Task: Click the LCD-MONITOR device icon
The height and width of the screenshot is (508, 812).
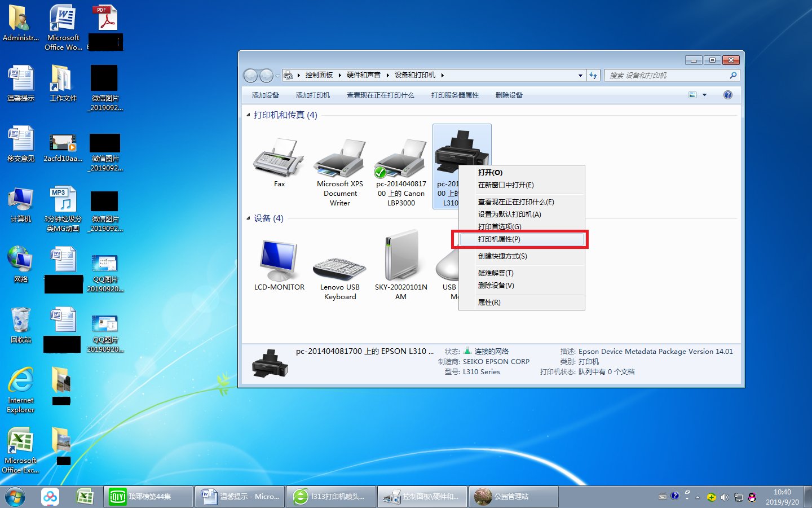Action: click(279, 261)
